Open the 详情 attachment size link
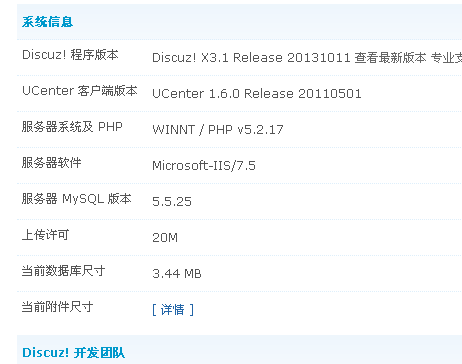The image size is (462, 364). [173, 310]
